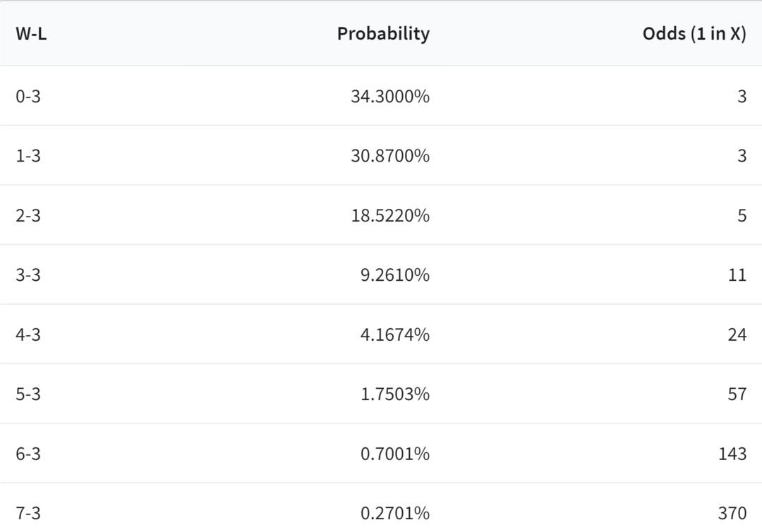Click the 30.8700% probability cell
The height and width of the screenshot is (532, 762).
(390, 155)
